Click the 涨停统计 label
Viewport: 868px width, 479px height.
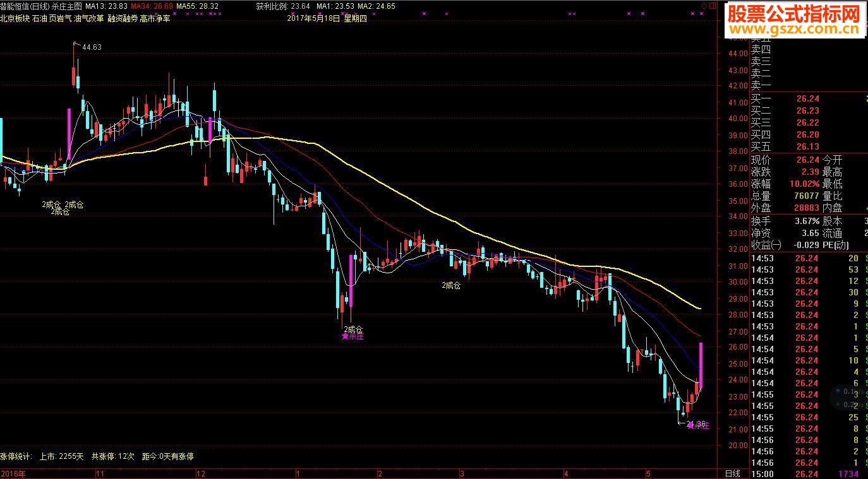point(16,456)
